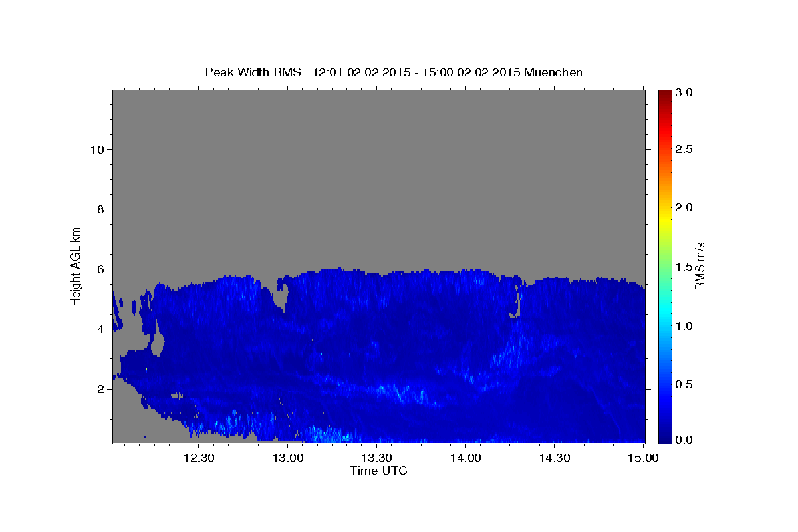Viewport: 798px width, 532px height.
Task: Click the height axis label 6
Action: pyautogui.click(x=100, y=269)
